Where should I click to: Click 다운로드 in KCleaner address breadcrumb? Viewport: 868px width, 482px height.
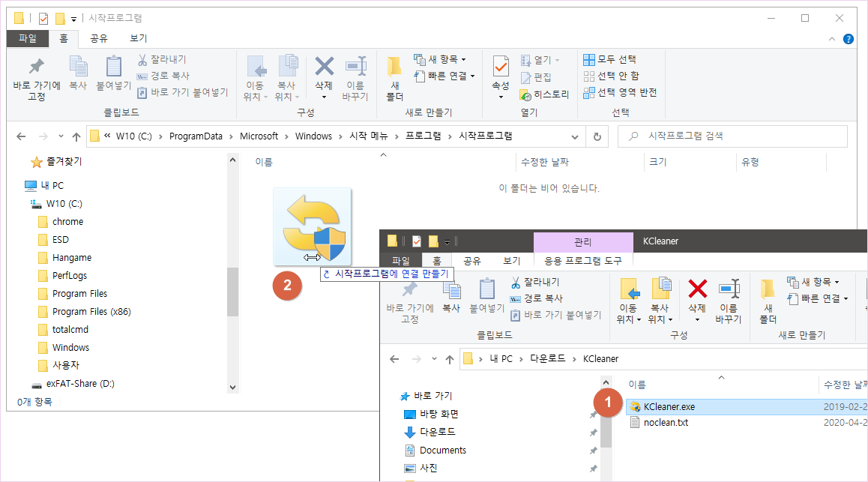[x=548, y=358]
